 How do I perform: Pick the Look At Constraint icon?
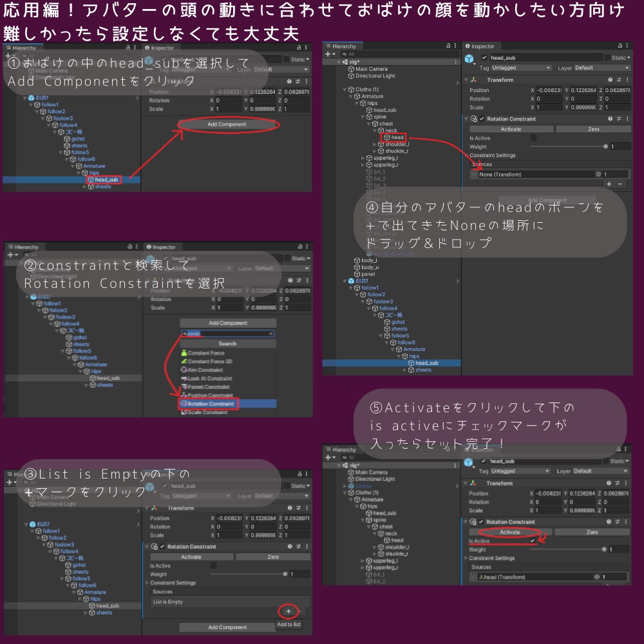(x=183, y=379)
